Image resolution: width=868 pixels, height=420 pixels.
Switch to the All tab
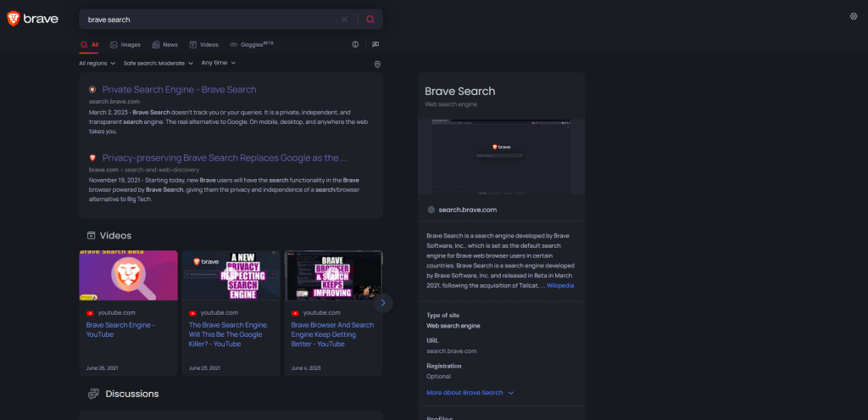(89, 45)
